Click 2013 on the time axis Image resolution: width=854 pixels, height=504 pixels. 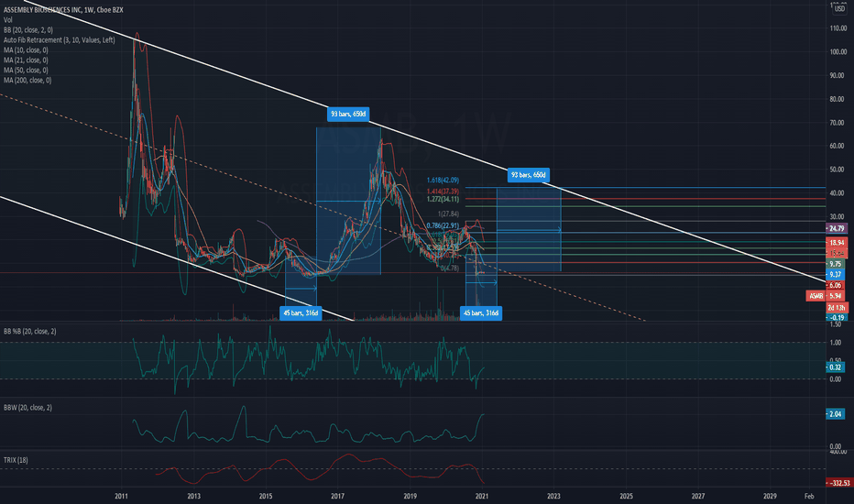[194, 496]
